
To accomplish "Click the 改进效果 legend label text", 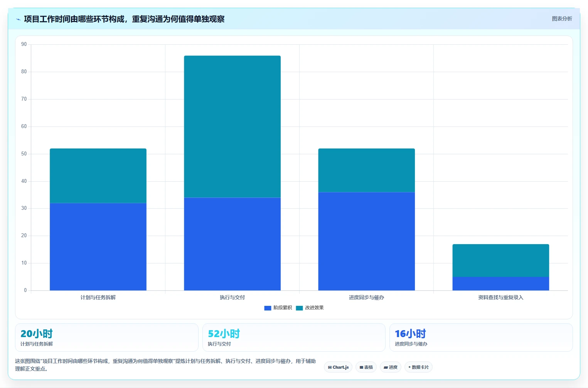I will [x=314, y=308].
